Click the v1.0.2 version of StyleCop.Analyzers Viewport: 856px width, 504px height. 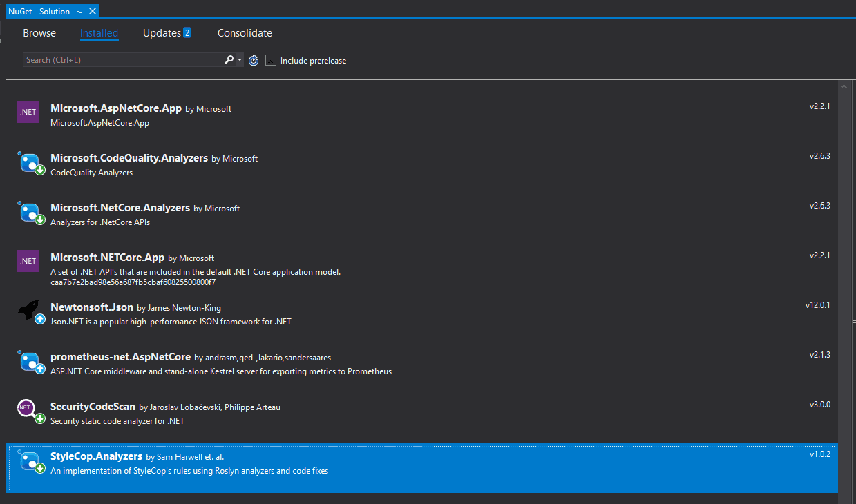[819, 454]
